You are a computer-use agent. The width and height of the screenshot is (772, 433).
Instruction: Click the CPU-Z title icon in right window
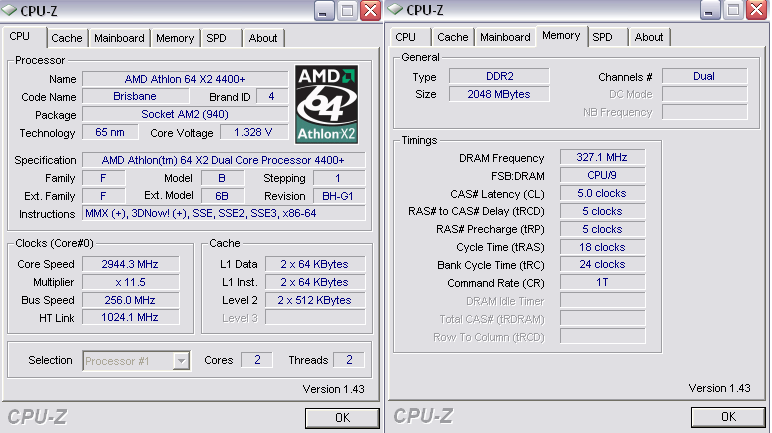pyautogui.click(x=395, y=9)
